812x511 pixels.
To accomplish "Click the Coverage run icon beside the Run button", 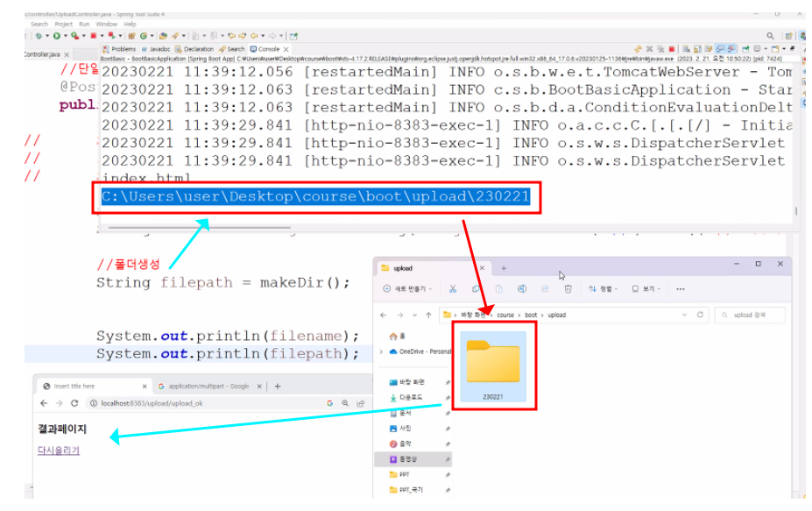I will pyautogui.click(x=75, y=36).
